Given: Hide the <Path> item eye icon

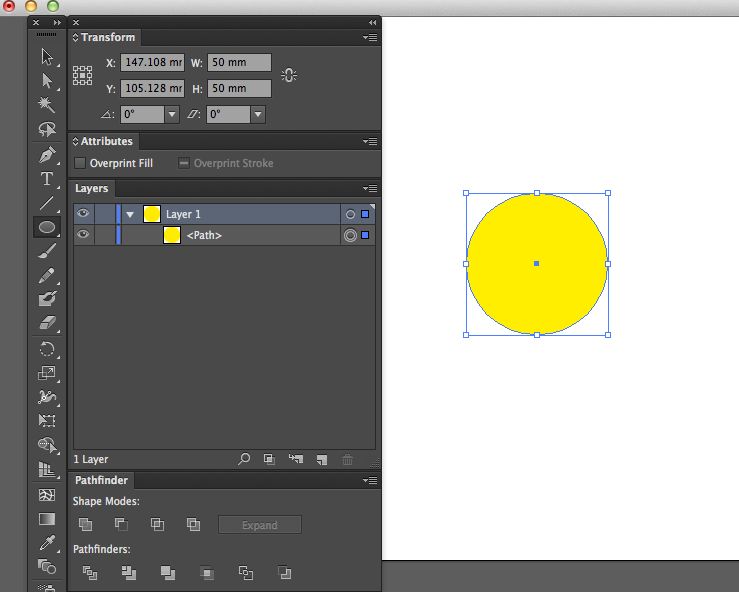Looking at the screenshot, I should [83, 234].
